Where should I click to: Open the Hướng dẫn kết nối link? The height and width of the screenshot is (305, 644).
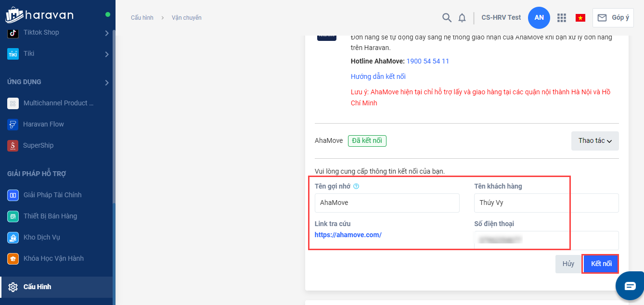378,76
